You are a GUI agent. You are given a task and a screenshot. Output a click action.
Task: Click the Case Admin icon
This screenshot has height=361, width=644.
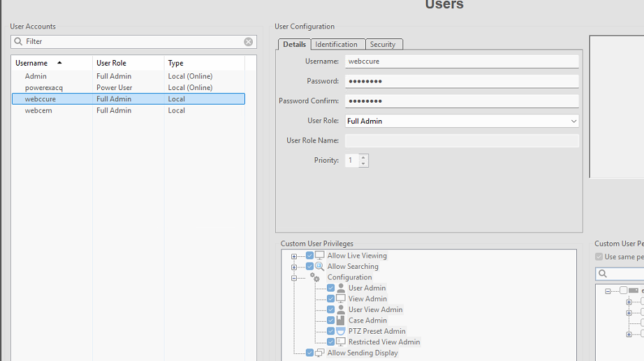[x=341, y=321]
